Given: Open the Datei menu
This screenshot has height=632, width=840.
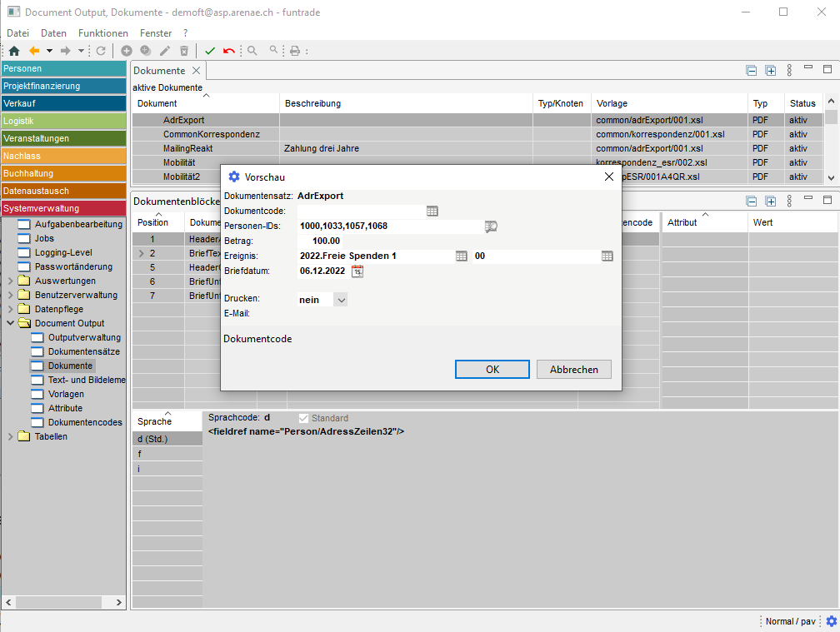Looking at the screenshot, I should (x=17, y=33).
